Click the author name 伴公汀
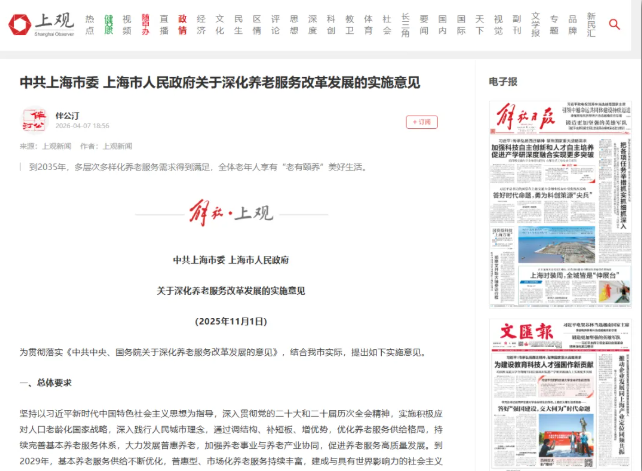This screenshot has width=642, height=471. pos(67,115)
